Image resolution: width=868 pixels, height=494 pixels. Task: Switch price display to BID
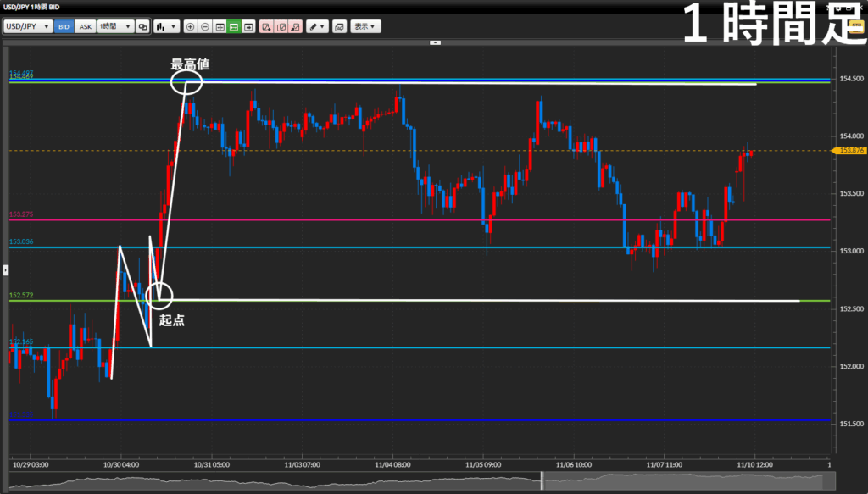coord(64,26)
